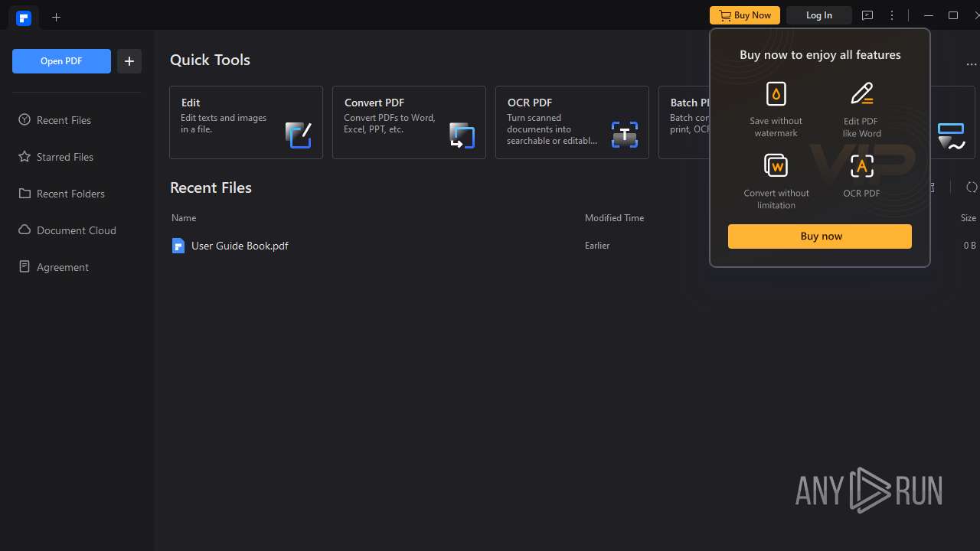The image size is (980, 551).
Task: Open the Batch PDF quick tool card
Action: [684, 122]
